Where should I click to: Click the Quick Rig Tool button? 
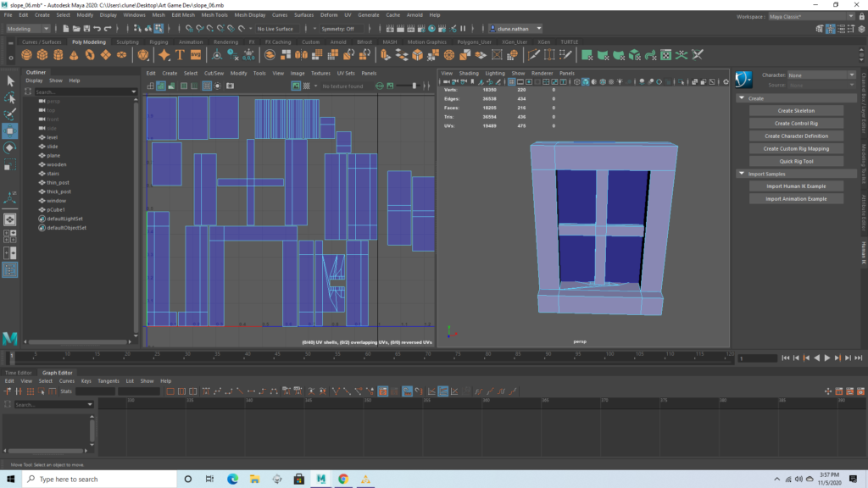click(796, 161)
